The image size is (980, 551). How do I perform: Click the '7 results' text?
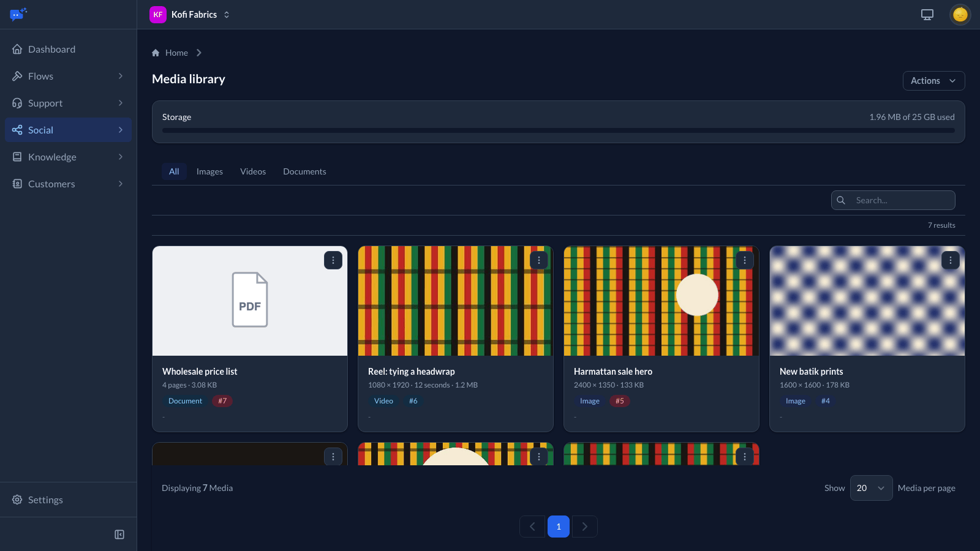[941, 225]
